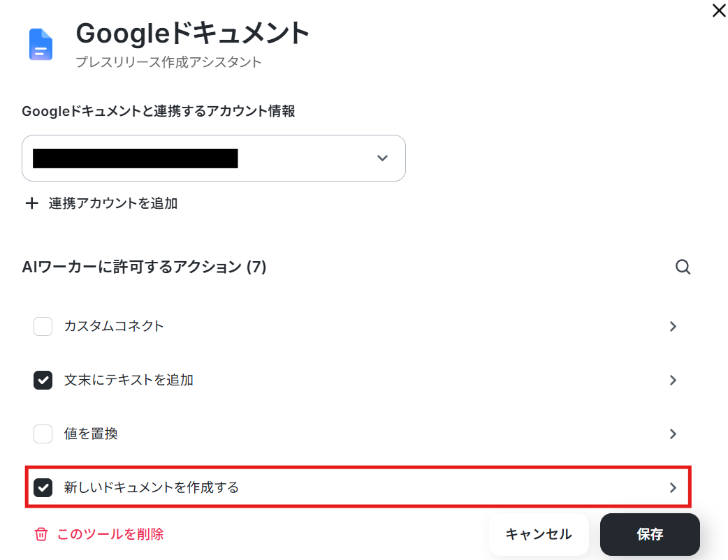The width and height of the screenshot is (728, 560).
Task: Enable the カスタムコネクト checkbox
Action: tap(43, 326)
